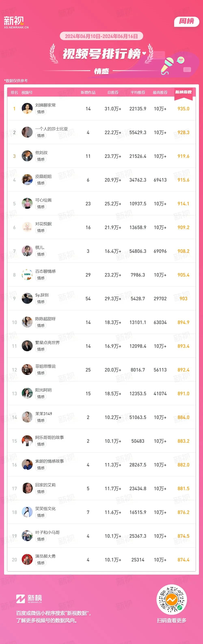Click Sy.辞别 avatar image
203x644 pixels.
coord(27,298)
